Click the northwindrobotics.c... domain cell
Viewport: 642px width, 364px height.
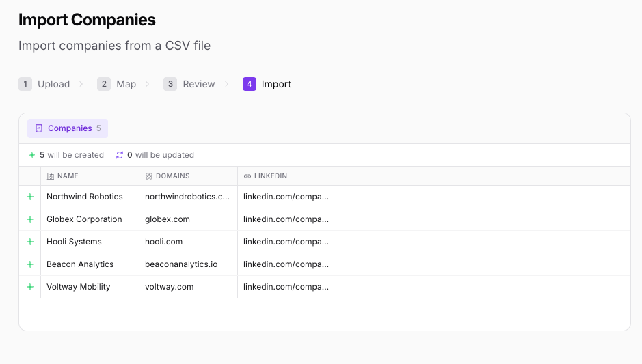[188, 197]
